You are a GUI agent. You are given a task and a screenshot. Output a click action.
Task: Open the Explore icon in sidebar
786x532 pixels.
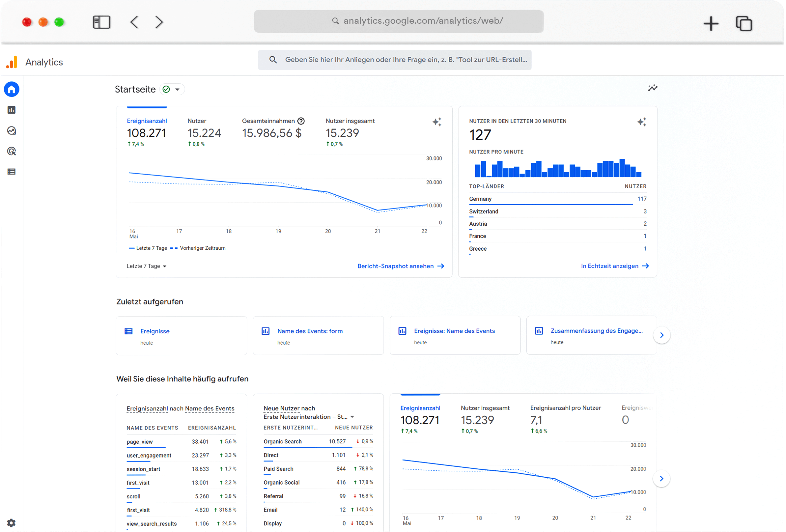12,130
